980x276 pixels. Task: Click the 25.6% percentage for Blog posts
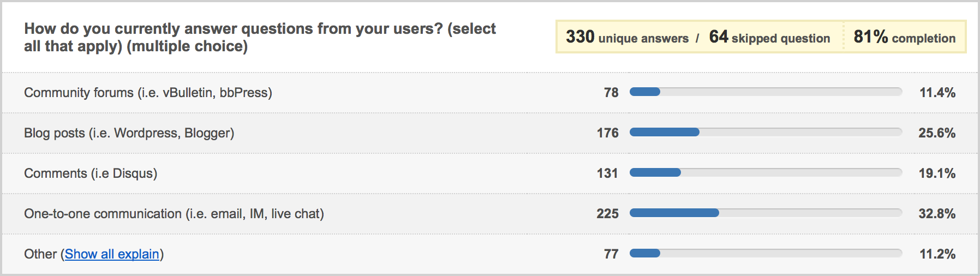[937, 133]
